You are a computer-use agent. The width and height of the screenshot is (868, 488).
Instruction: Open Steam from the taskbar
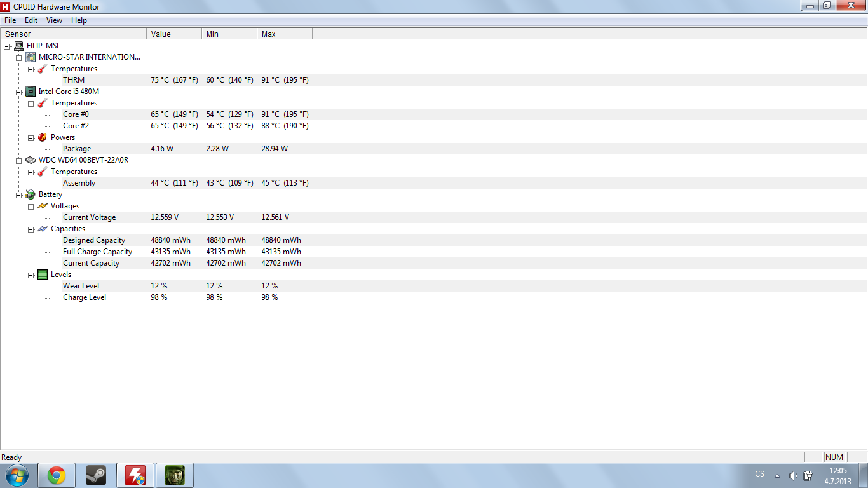(96, 475)
